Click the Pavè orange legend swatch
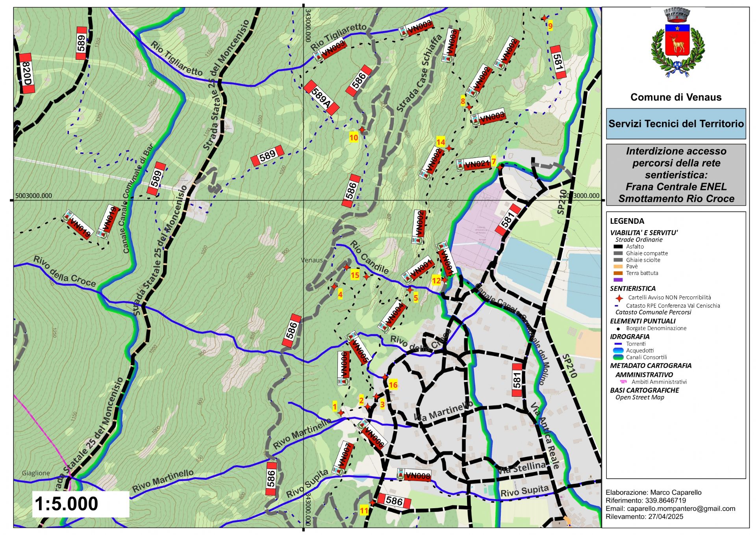 (x=618, y=267)
